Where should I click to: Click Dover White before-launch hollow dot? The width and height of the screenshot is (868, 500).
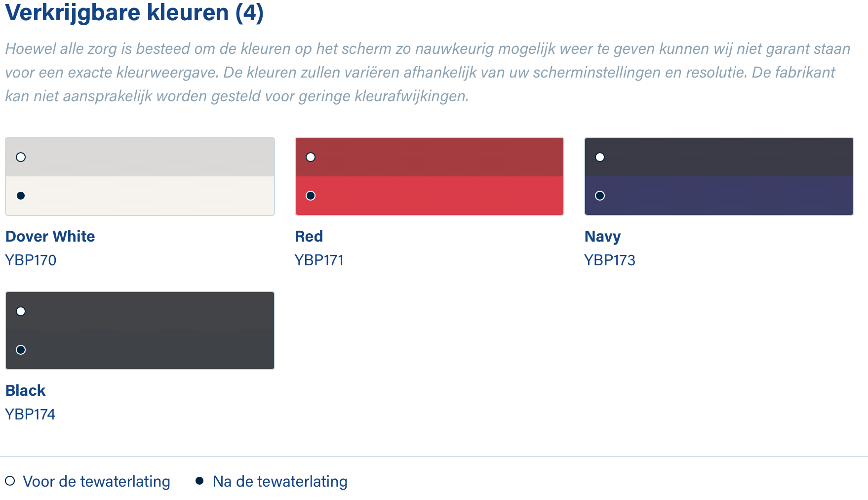point(21,157)
